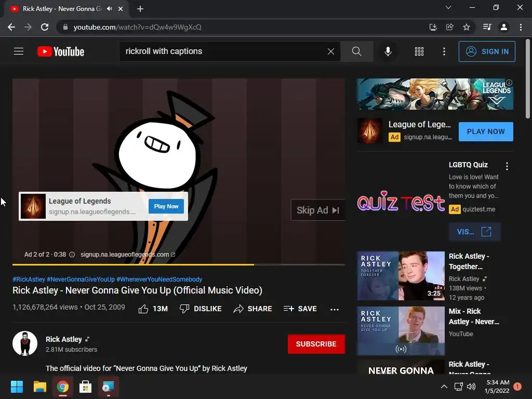Screen dimensions: 532x399
Task: Open the 'Rick Astley - Together...' video title
Action: point(469,261)
